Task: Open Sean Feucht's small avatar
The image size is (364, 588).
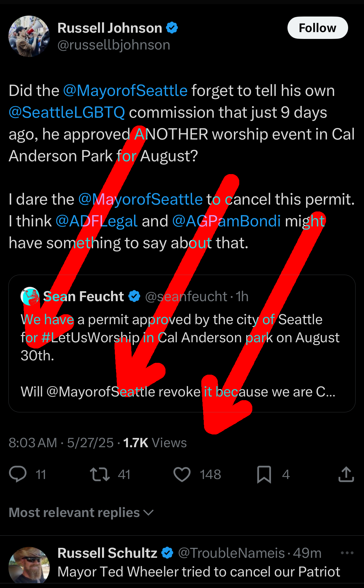Action: [x=30, y=296]
